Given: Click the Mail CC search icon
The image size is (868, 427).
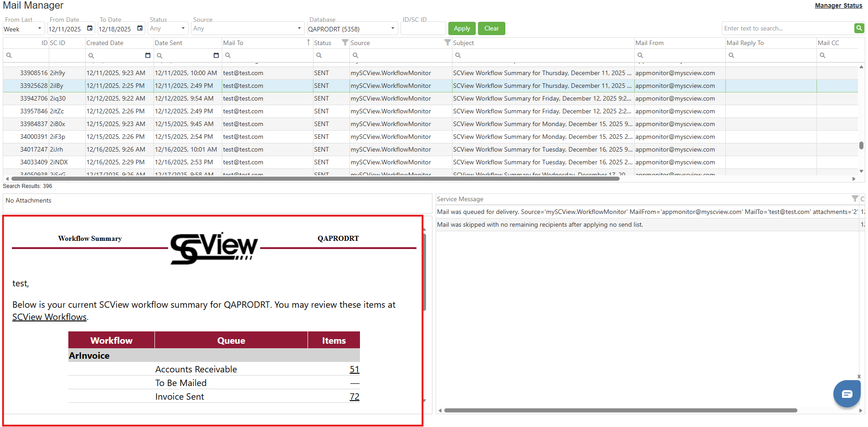Looking at the screenshot, I should pos(822,55).
